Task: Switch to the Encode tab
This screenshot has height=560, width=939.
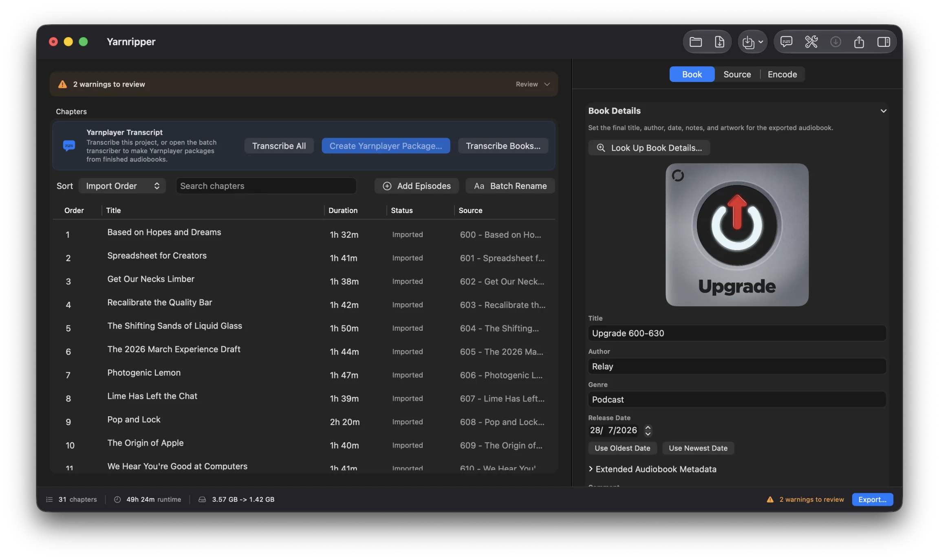Action: (x=782, y=74)
